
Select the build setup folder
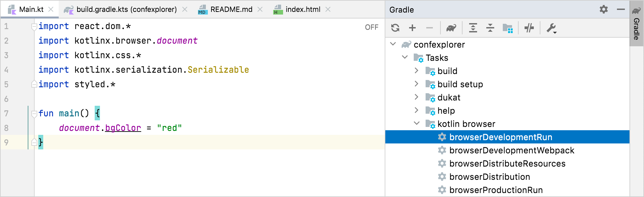(507, 84)
